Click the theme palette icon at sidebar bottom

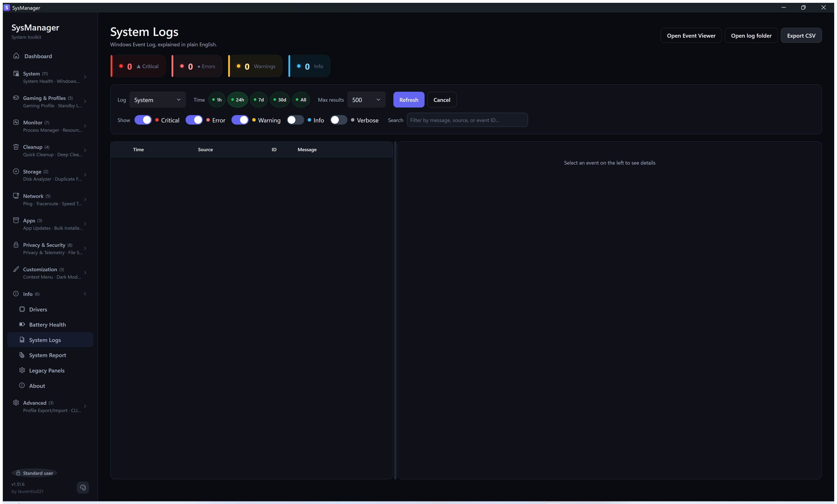point(83,488)
